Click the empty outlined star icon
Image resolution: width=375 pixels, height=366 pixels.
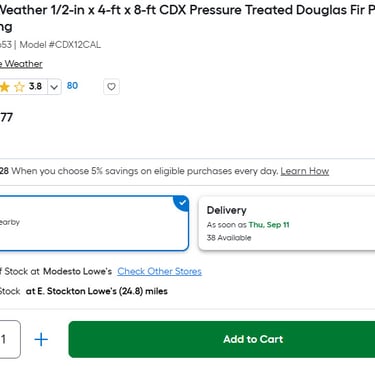tap(20, 87)
